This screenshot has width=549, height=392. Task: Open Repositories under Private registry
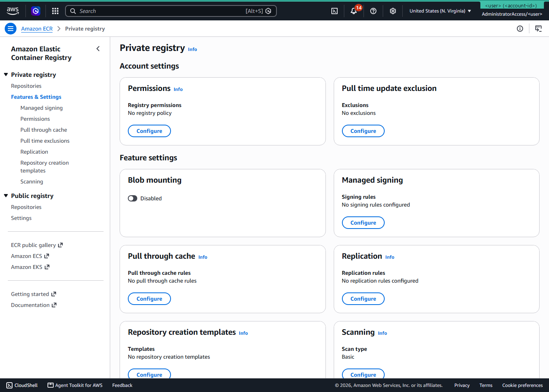tap(26, 86)
